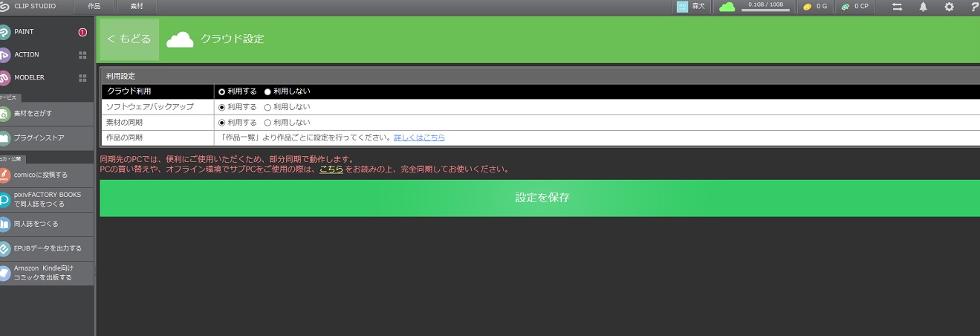Image resolution: width=980 pixels, height=336 pixels.
Task: Click the green cloud storage icon in top bar
Action: pos(727,7)
